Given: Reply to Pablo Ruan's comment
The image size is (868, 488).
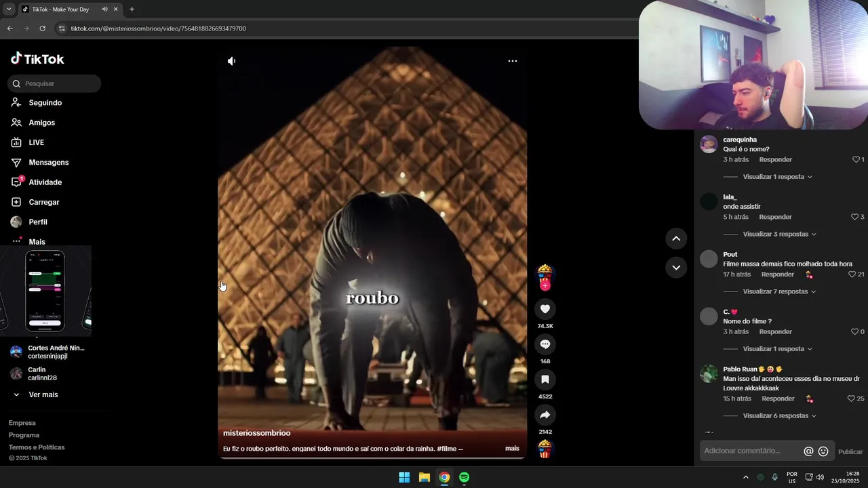Looking at the screenshot, I should pos(778,399).
